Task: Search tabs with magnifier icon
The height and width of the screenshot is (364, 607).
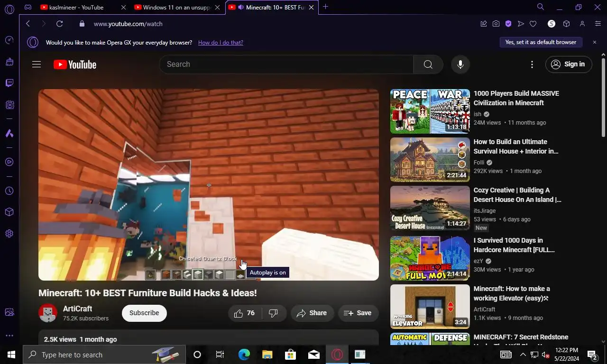Action: [541, 7]
